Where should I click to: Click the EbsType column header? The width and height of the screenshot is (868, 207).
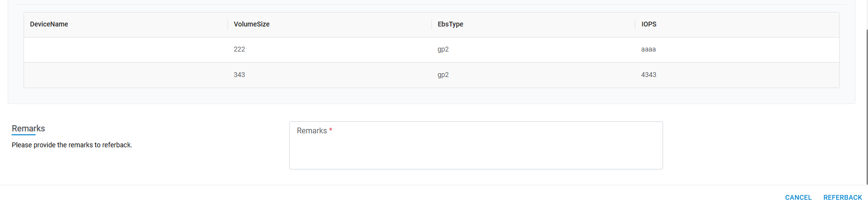tap(450, 24)
